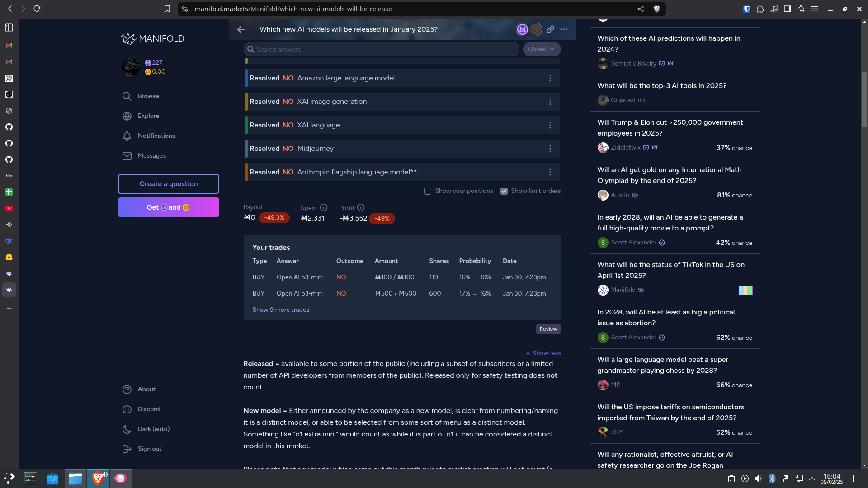Open volume control in system tray

[758, 479]
